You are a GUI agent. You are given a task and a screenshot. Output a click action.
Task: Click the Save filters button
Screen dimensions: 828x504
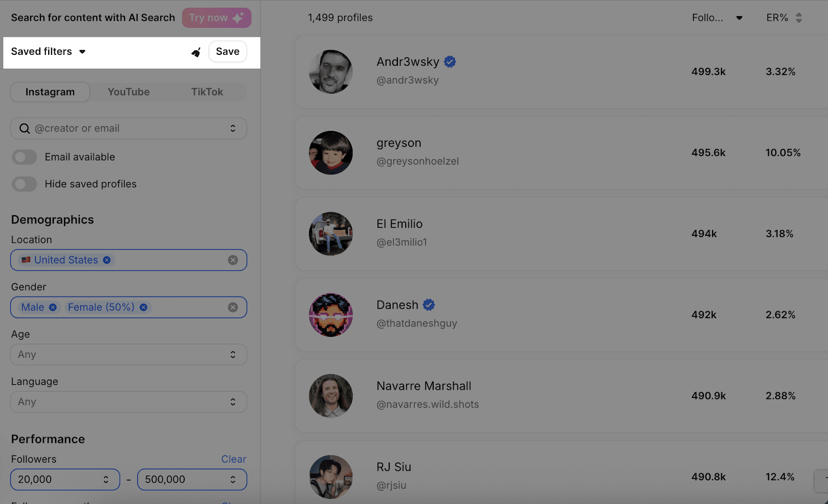(228, 51)
